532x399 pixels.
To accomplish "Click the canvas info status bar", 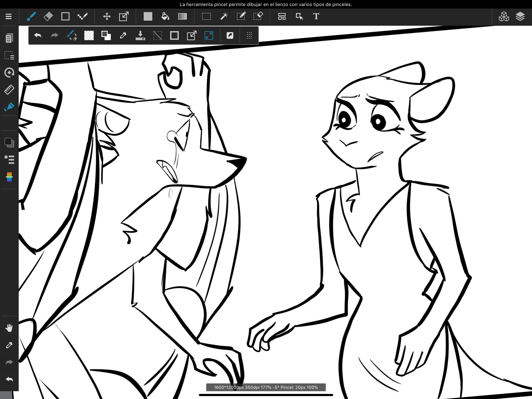I will coord(266,387).
